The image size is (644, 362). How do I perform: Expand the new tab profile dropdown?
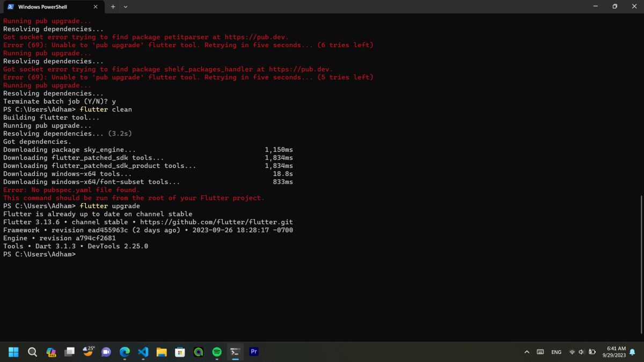click(126, 7)
